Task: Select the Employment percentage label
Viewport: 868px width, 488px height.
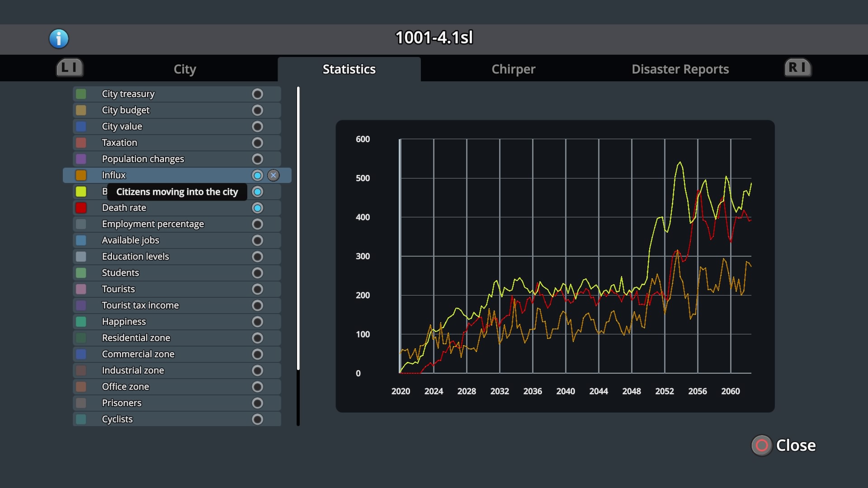Action: [153, 224]
